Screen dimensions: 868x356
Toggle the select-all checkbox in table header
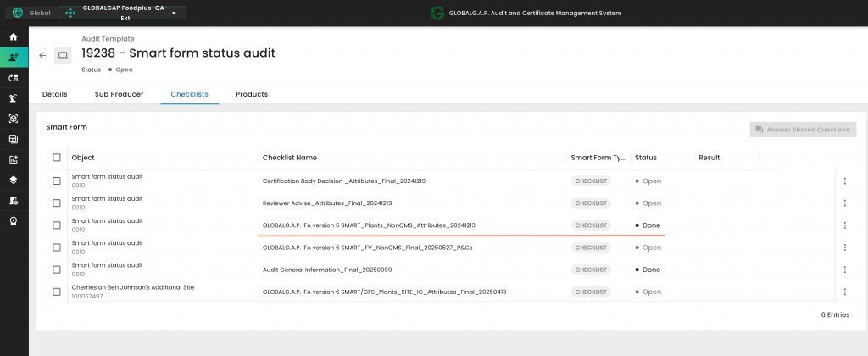(x=57, y=158)
